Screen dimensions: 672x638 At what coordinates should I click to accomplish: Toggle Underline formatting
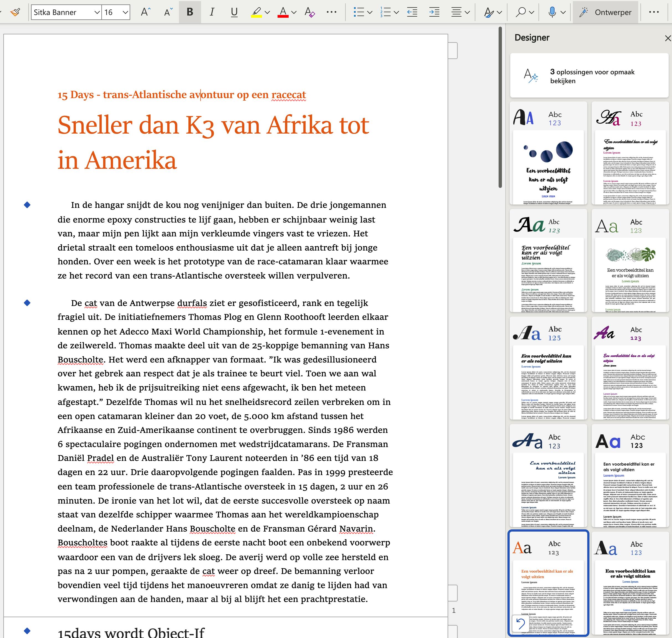[x=234, y=12]
